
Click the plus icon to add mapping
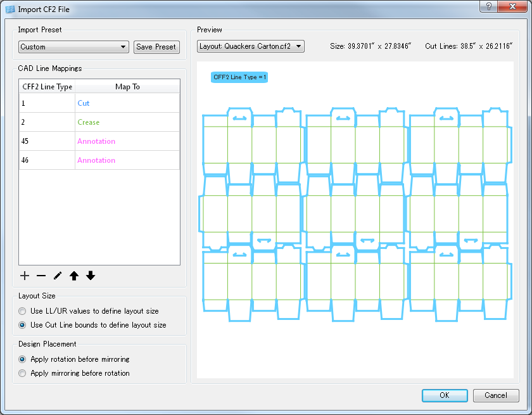(25, 276)
